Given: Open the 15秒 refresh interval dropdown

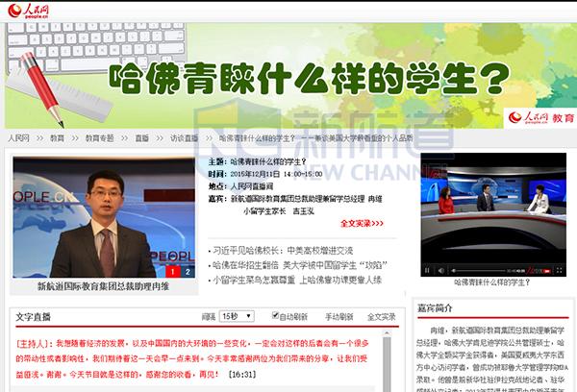Looking at the screenshot, I should pyautogui.click(x=237, y=316).
